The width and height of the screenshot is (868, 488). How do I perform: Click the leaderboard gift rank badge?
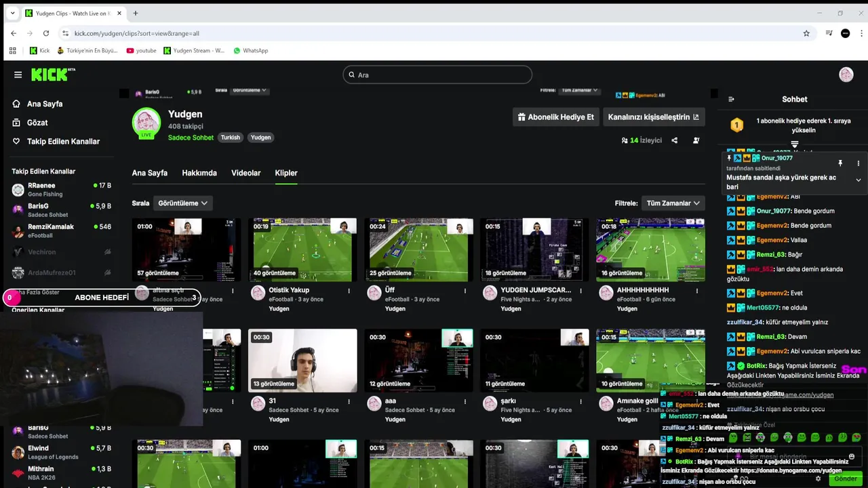coord(736,125)
